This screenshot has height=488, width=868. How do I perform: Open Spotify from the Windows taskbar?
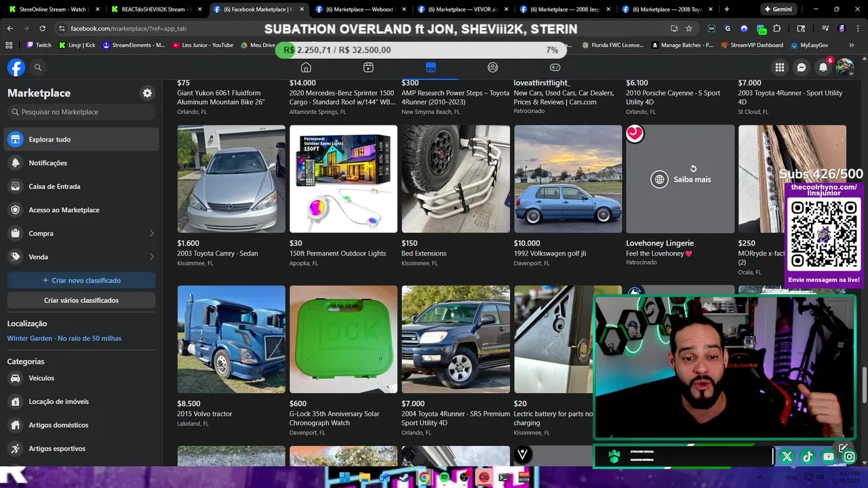(444, 477)
